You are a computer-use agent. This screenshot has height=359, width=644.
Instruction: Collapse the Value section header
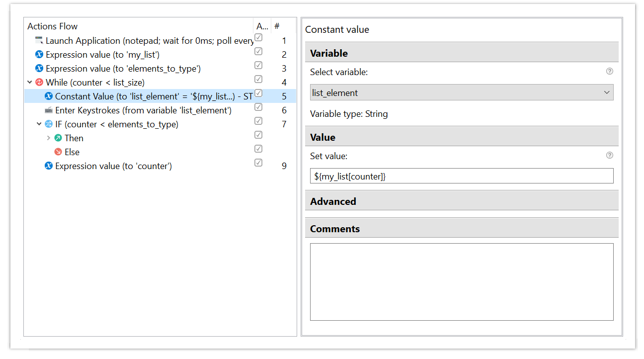[x=462, y=137]
